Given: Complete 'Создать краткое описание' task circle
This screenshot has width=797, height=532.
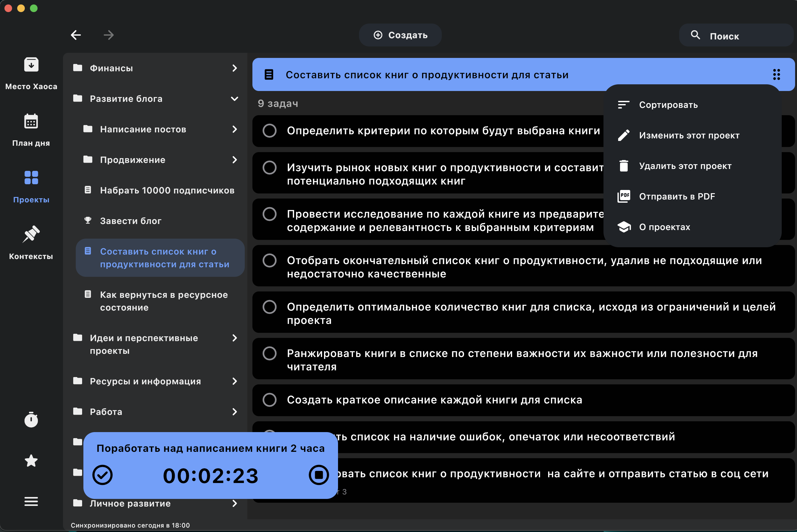Looking at the screenshot, I should tap(270, 400).
